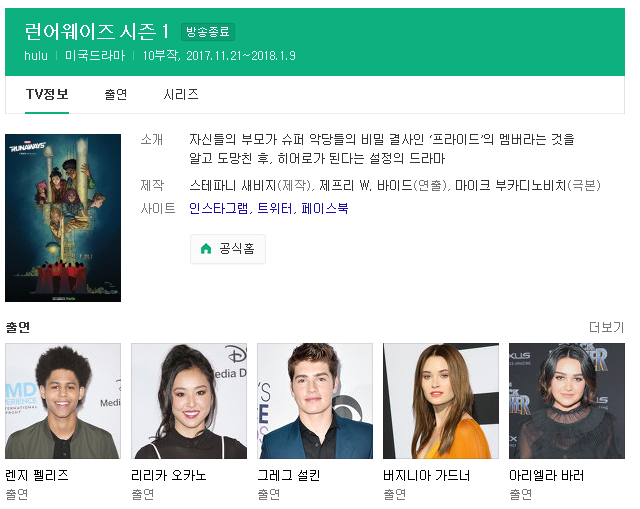Open 버지니아 가드너 cast photo

[x=441, y=401]
